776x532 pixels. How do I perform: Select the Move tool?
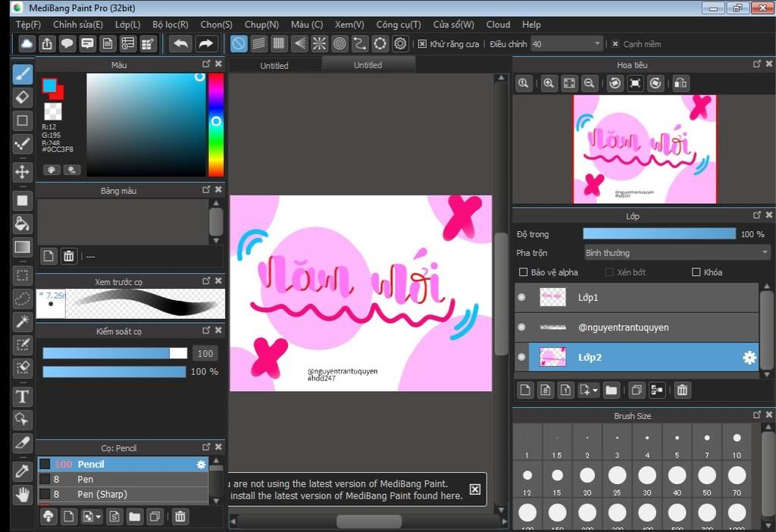(22, 172)
